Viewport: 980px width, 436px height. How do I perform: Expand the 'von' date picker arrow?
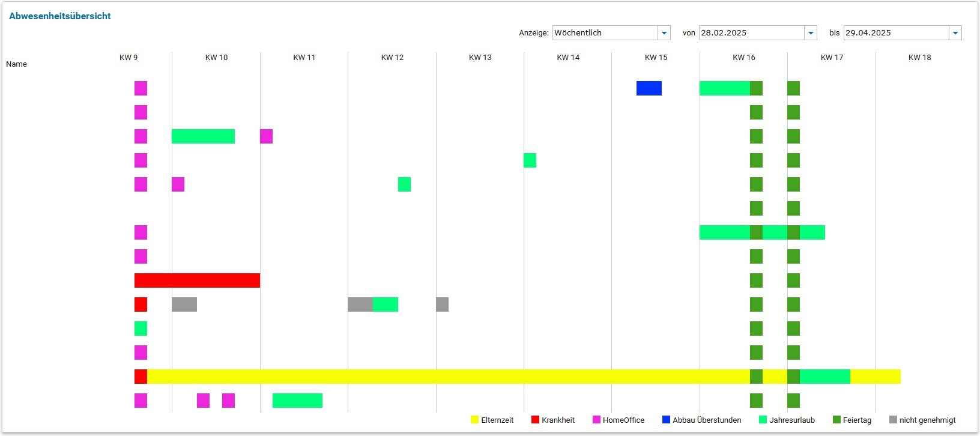pyautogui.click(x=811, y=33)
